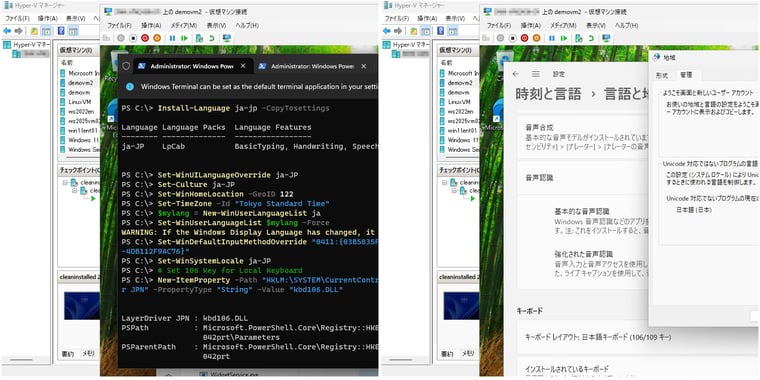This screenshot has width=760, height=380.
Task: Click the Checkpoint icon in the Settings-side VM toolbar
Action: pos(579,38)
